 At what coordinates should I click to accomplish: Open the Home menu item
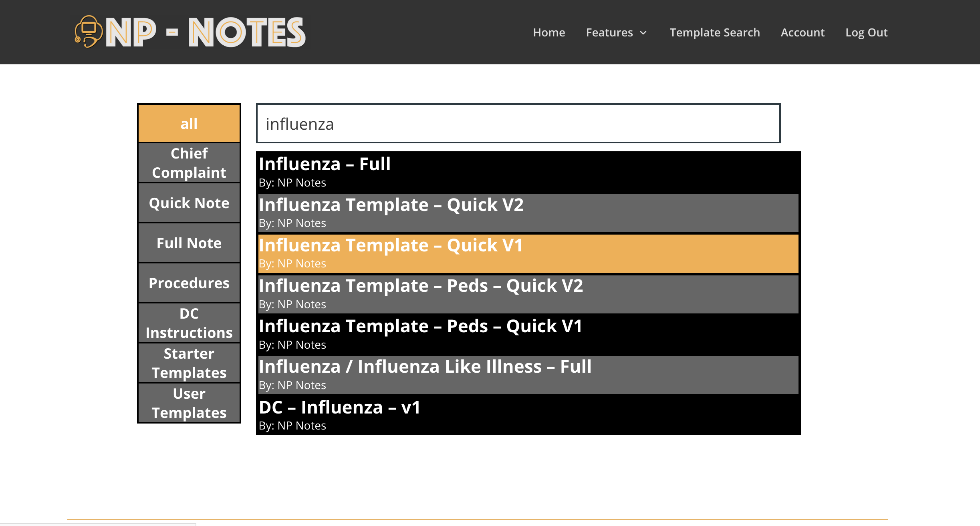coord(549,32)
